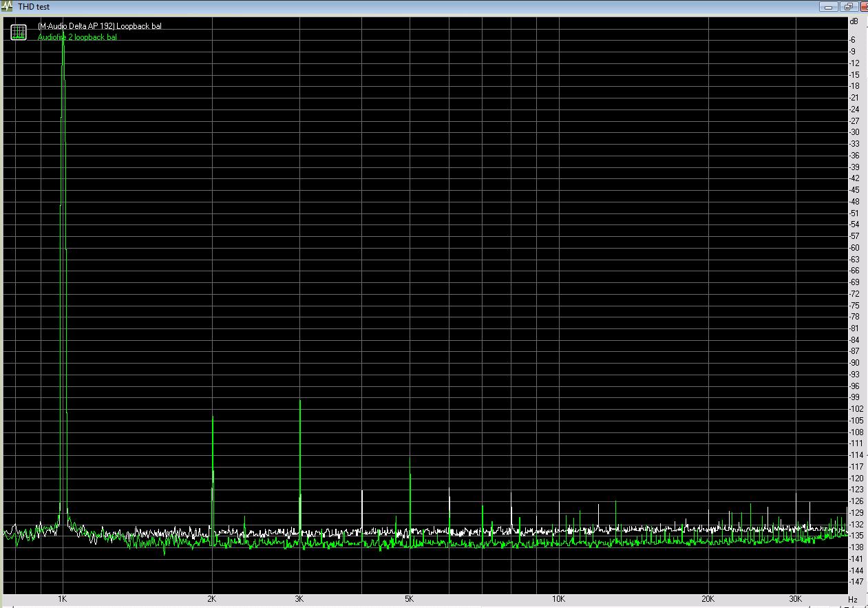The image size is (868, 608).
Task: Click the -147 level axis label
Action: [856, 582]
